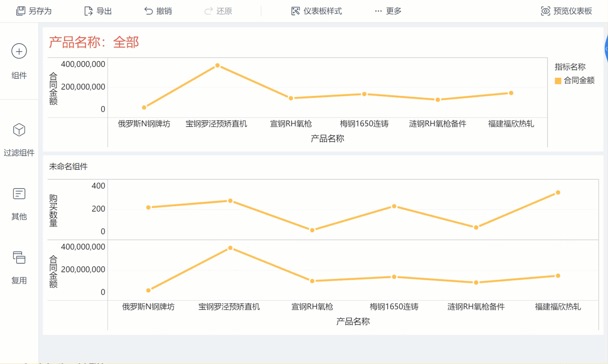Click top chart x-axis label 涟钢RH氧枪备件
Screen dimensions: 608x364
click(438, 124)
